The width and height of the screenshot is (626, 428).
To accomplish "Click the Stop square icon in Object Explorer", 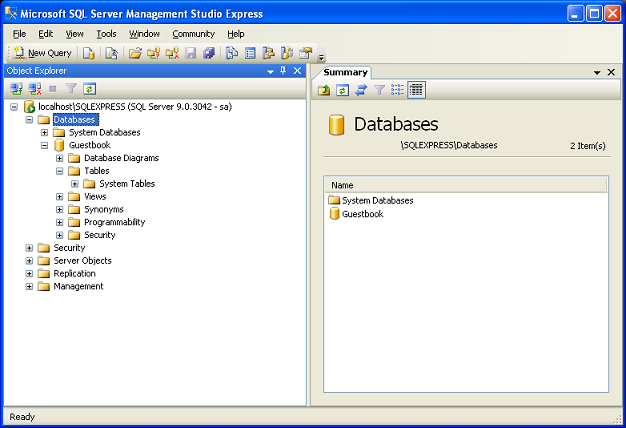I will coord(53,89).
